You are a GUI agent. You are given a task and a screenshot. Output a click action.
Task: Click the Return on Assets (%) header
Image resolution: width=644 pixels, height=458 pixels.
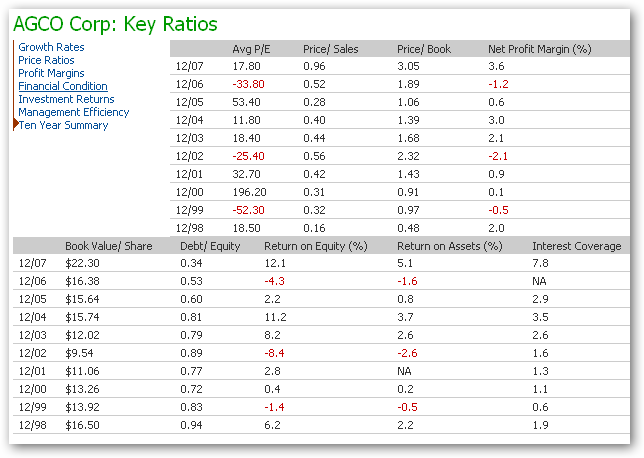coord(449,246)
